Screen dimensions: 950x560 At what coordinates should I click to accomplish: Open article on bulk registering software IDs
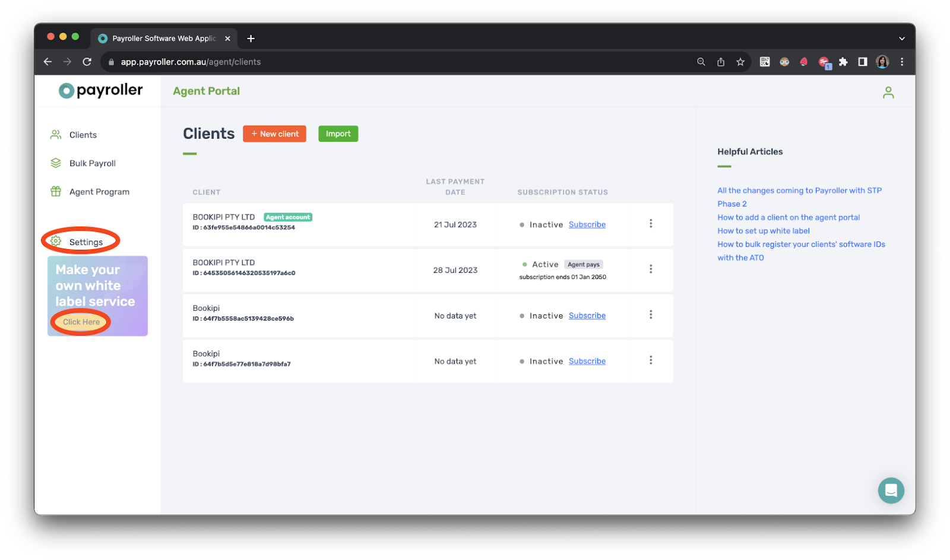click(801, 252)
